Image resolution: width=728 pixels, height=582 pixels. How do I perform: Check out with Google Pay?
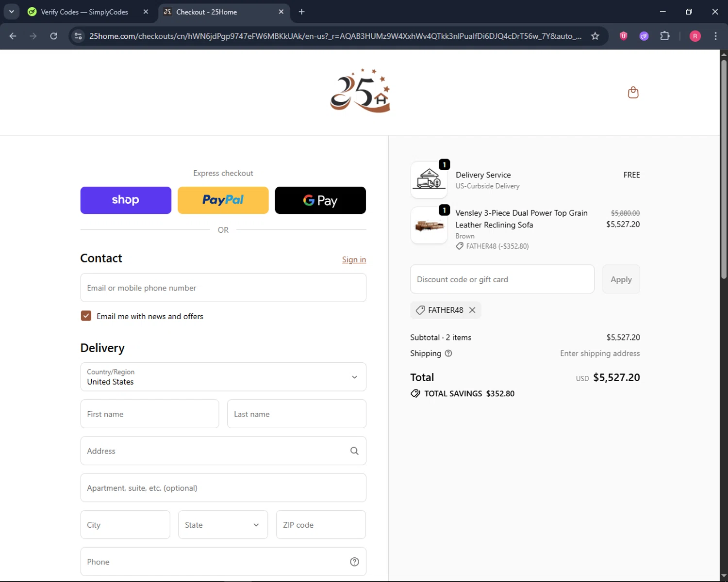320,200
